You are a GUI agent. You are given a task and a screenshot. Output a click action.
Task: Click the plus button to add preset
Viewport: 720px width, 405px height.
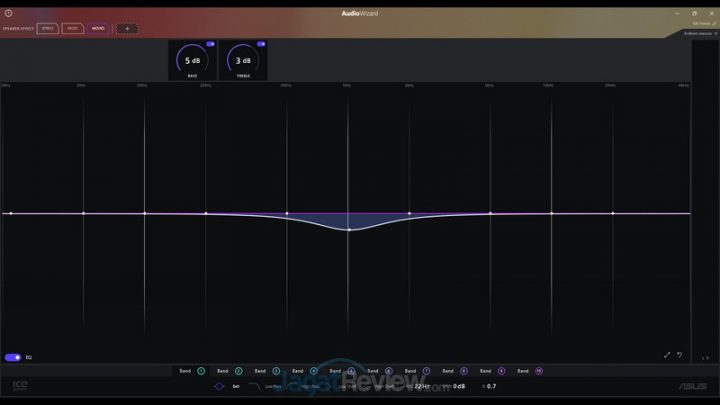(x=127, y=28)
